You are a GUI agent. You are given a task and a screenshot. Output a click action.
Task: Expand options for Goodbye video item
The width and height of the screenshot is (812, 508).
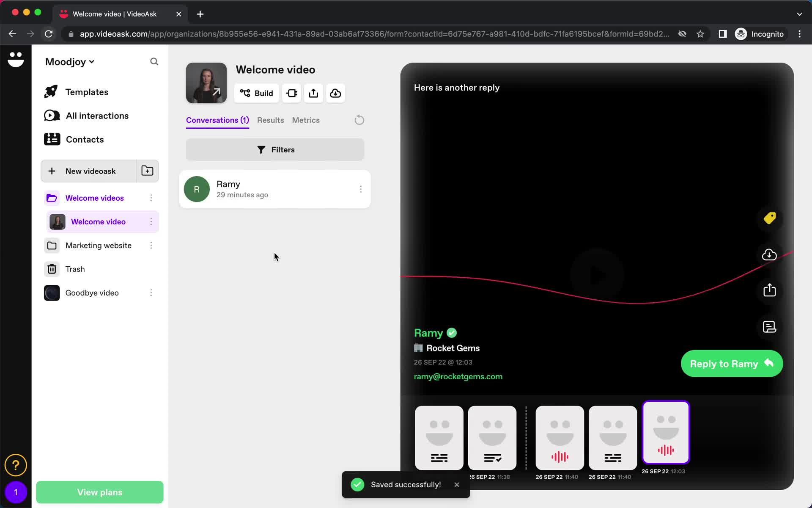151,293
